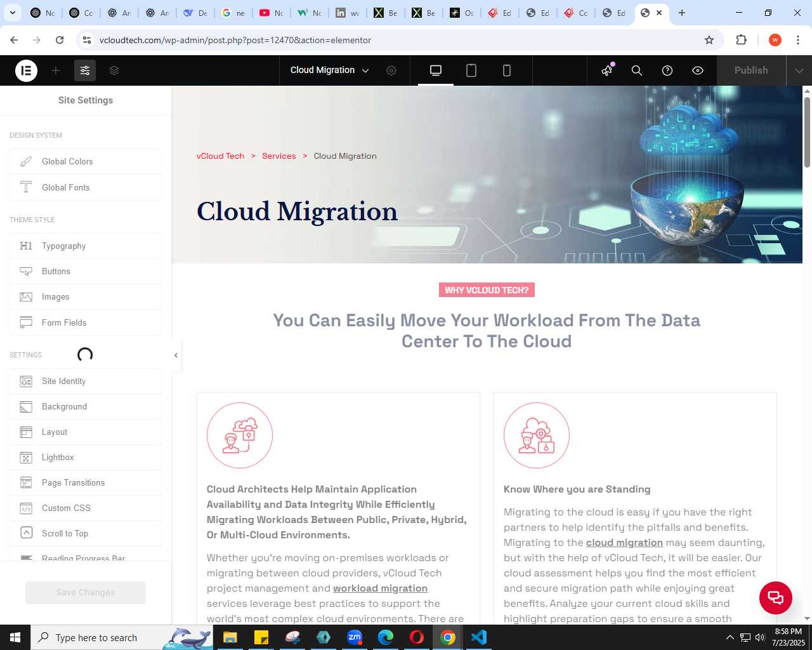Switch to mobile view mode
Image resolution: width=812 pixels, height=650 pixels.
pos(507,70)
